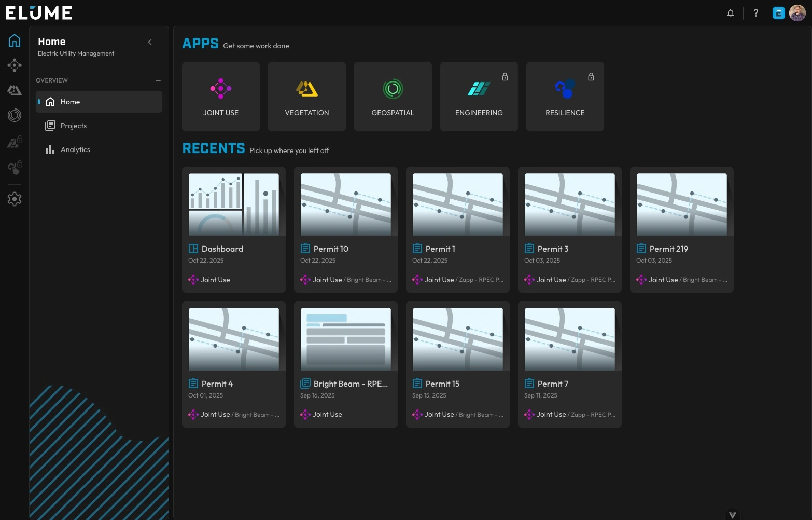
Task: Open the user profile avatar
Action: coord(797,13)
